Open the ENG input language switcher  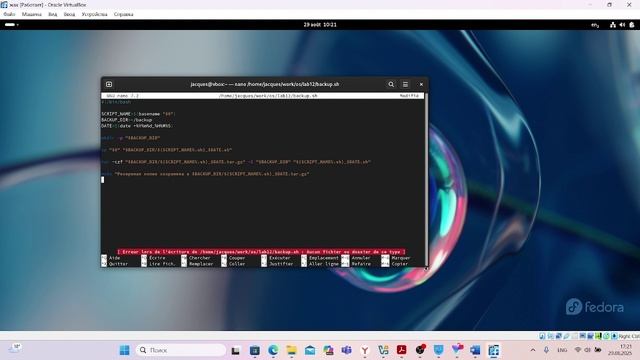[562, 350]
